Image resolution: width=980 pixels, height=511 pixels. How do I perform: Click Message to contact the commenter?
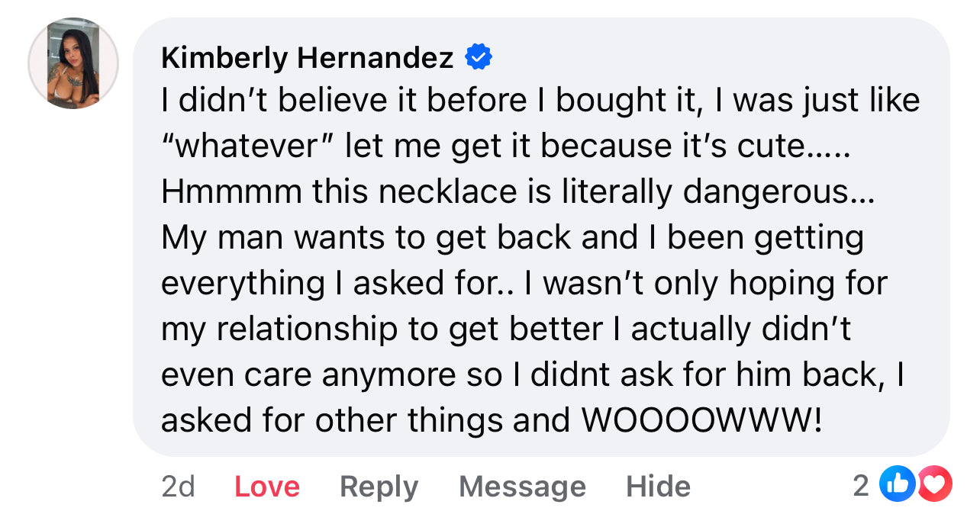[522, 486]
